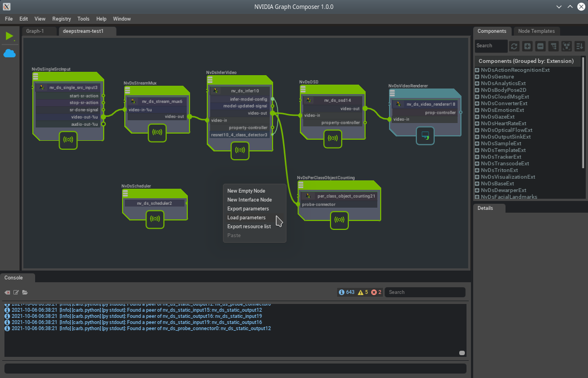
Task: Click the clear console icon
Action: pyautogui.click(x=8, y=292)
